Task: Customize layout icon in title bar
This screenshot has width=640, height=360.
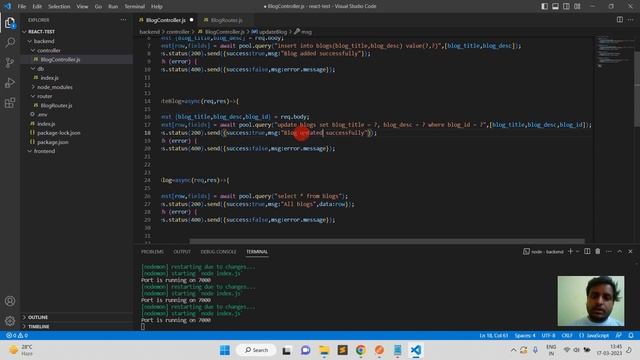Action: click(577, 6)
